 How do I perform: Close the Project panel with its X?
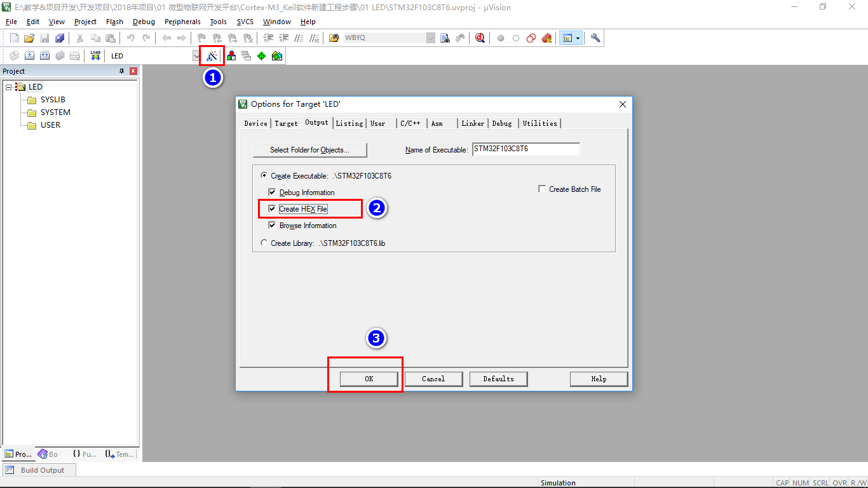coord(133,71)
